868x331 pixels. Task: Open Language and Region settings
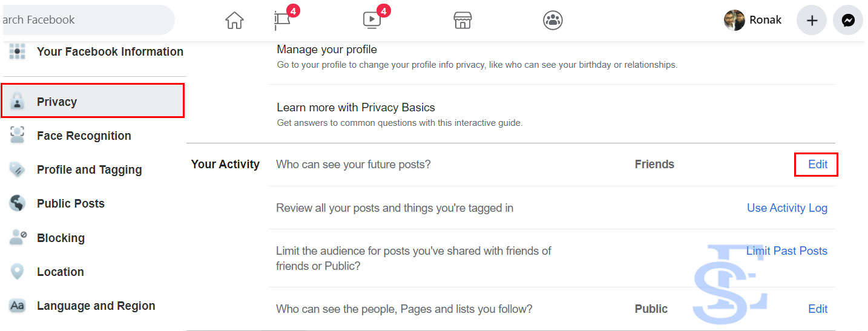96,306
